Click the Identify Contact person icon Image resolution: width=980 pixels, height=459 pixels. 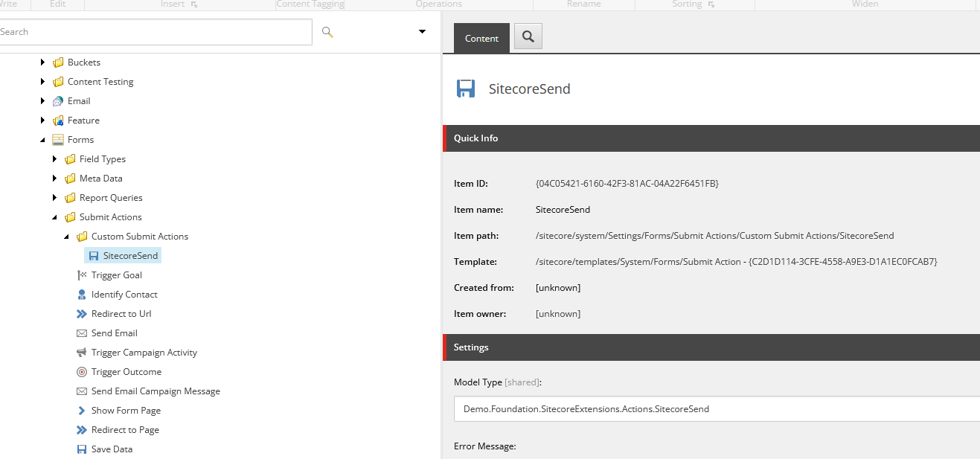point(82,295)
